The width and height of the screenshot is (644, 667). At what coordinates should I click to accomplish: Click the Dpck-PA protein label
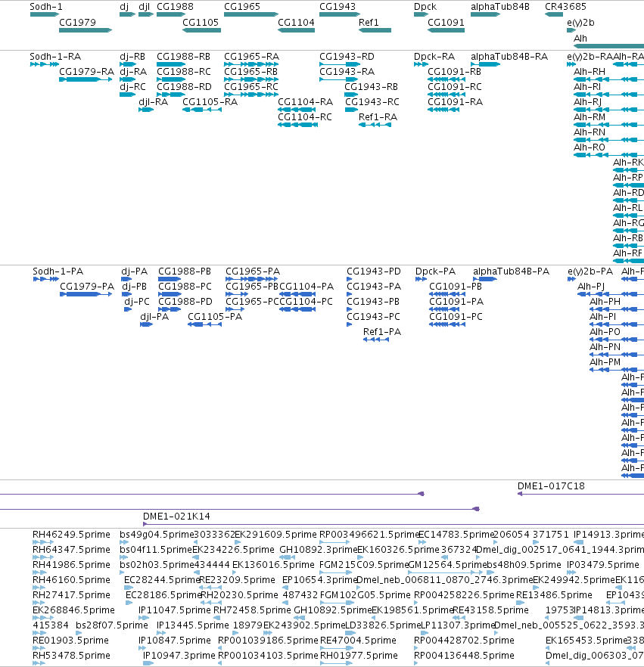coord(435,271)
